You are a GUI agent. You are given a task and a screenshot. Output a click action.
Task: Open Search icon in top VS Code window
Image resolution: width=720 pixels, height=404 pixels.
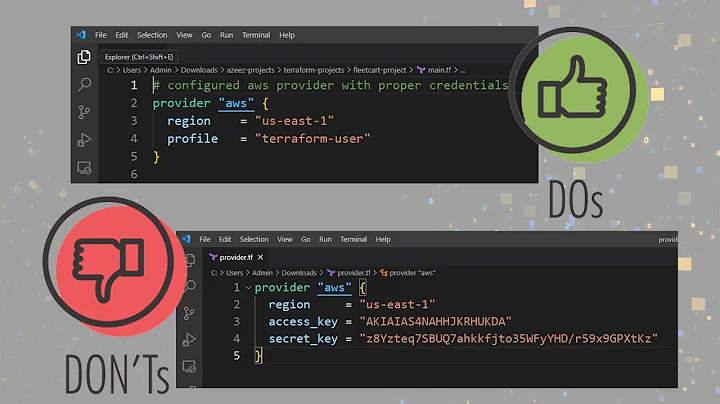click(84, 84)
